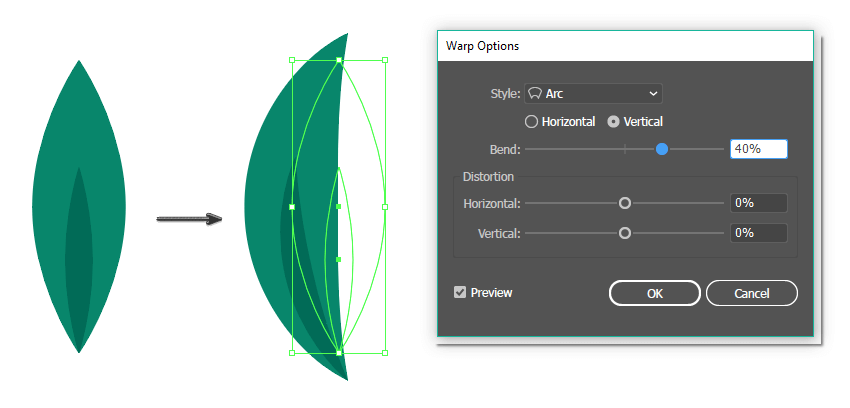The image size is (850, 408).
Task: Click the middle-right bounding box handle
Action: pyautogui.click(x=385, y=207)
